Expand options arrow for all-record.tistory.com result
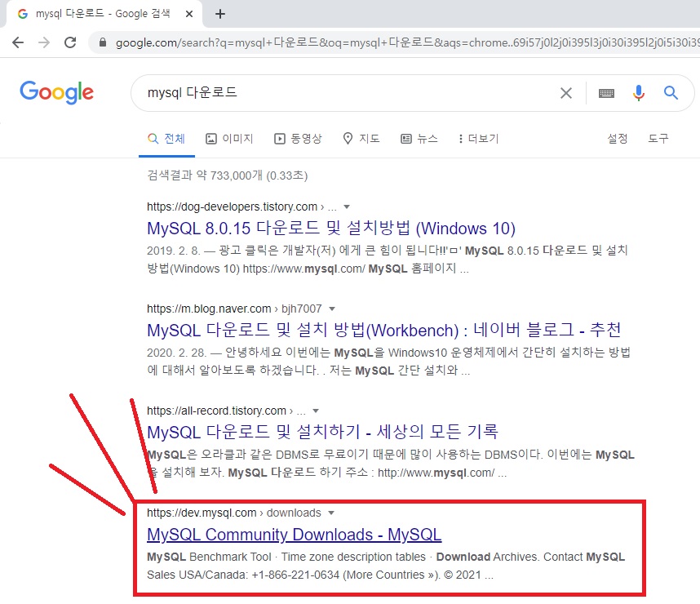 [x=316, y=411]
